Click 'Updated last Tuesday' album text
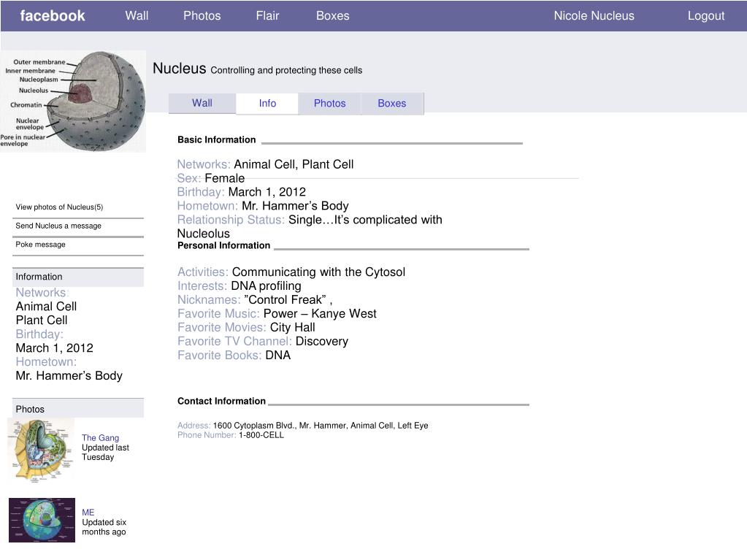This screenshot has width=747, height=560. pyautogui.click(x=105, y=453)
